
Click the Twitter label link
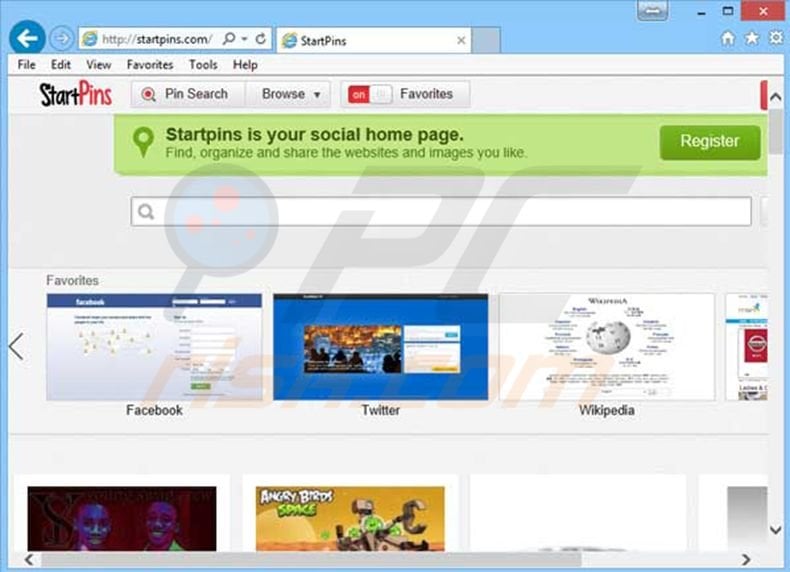[x=380, y=410]
